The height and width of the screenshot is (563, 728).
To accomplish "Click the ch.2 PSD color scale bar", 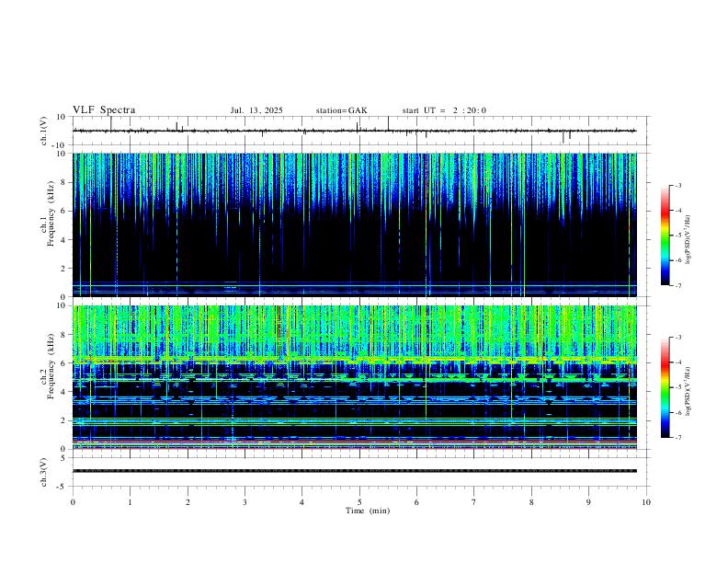I will click(x=665, y=387).
